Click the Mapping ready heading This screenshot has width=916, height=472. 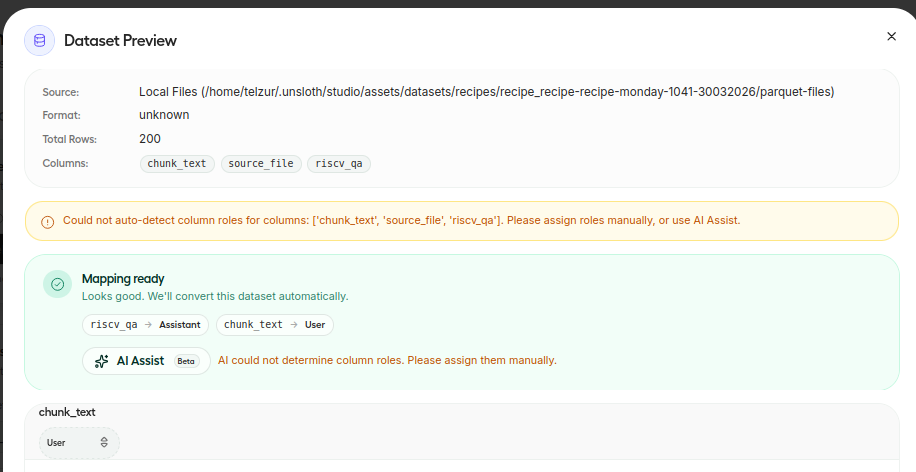coord(123,279)
